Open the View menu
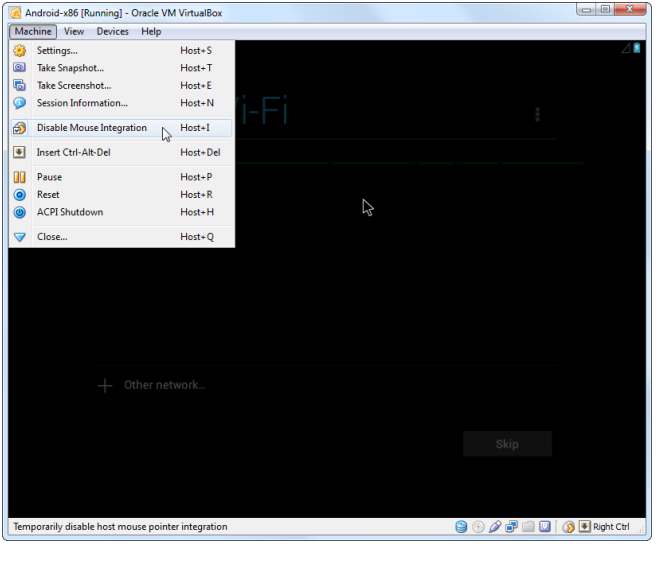668x561 pixels. coord(74,32)
